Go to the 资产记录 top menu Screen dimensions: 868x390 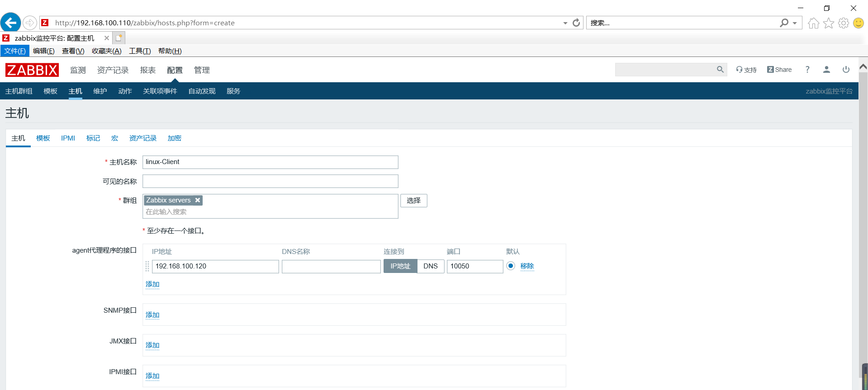pos(113,70)
